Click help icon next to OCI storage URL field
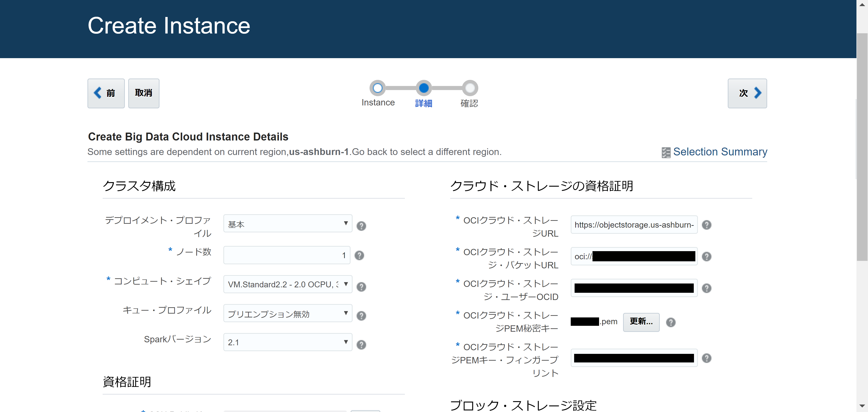Viewport: 868px width, 412px height. (x=706, y=224)
